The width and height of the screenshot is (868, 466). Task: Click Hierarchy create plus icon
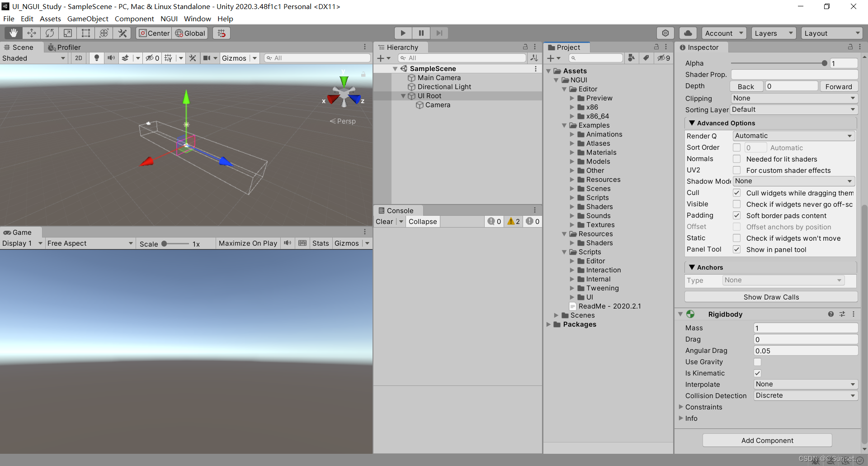[x=381, y=58]
